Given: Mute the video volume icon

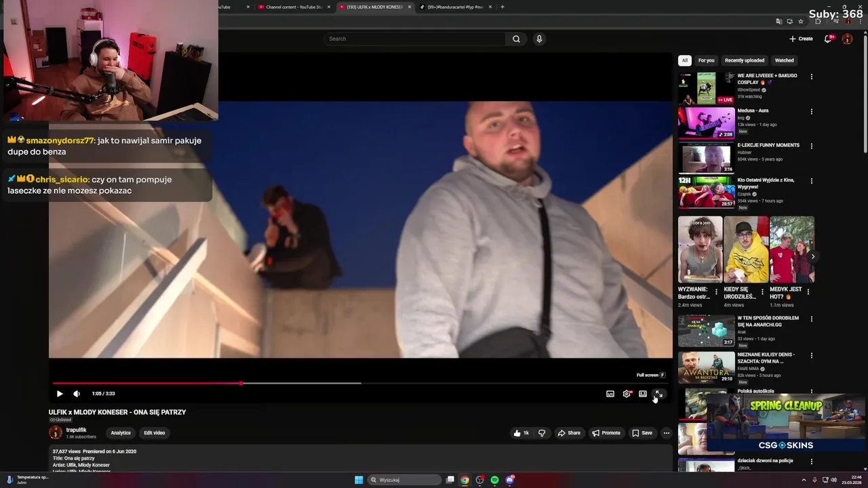Looking at the screenshot, I should pyautogui.click(x=77, y=394).
